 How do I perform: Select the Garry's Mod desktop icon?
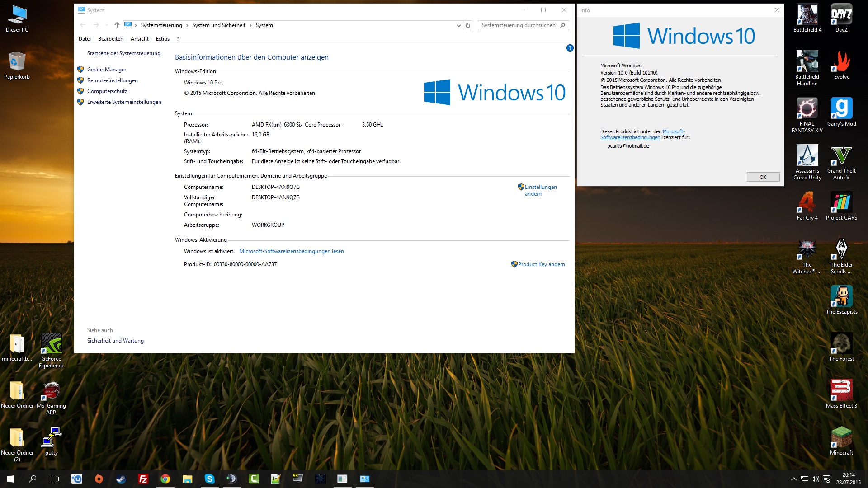click(841, 112)
